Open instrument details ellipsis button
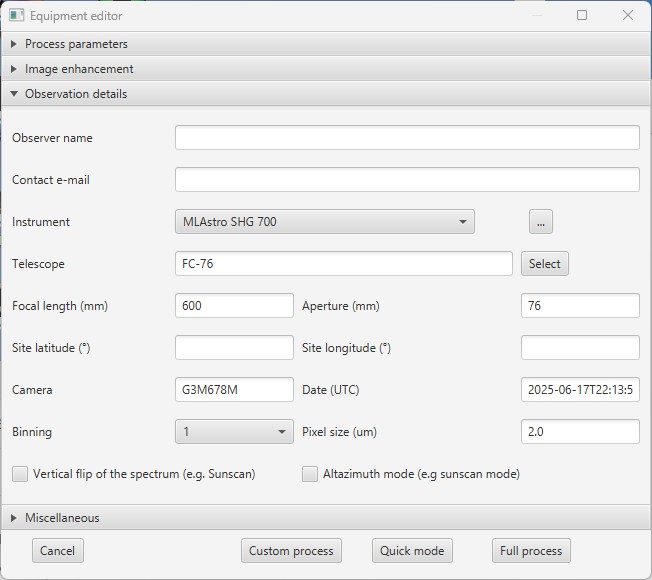The width and height of the screenshot is (652, 580). click(540, 222)
